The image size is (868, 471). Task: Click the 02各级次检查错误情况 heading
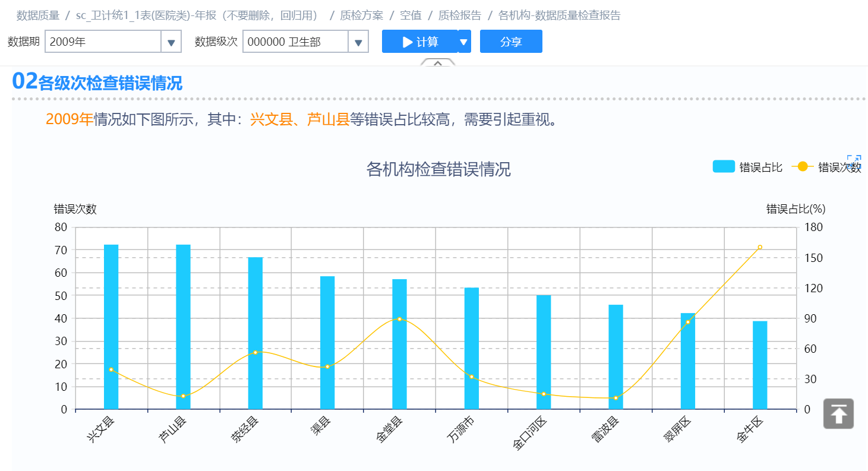[97, 82]
